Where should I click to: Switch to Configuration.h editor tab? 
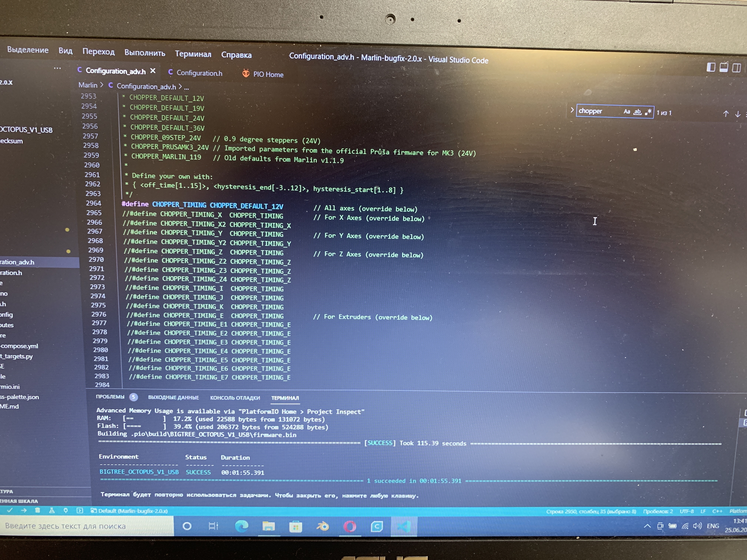click(199, 73)
